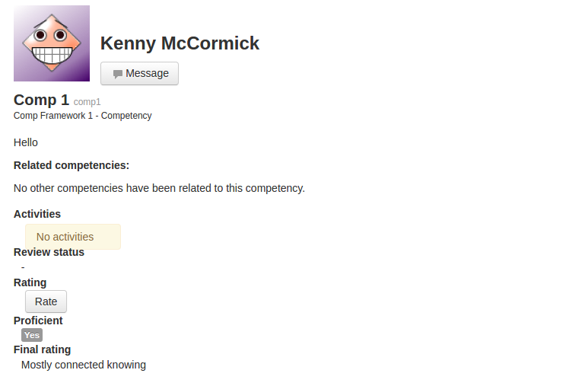Click the Activities heading

coord(37,214)
